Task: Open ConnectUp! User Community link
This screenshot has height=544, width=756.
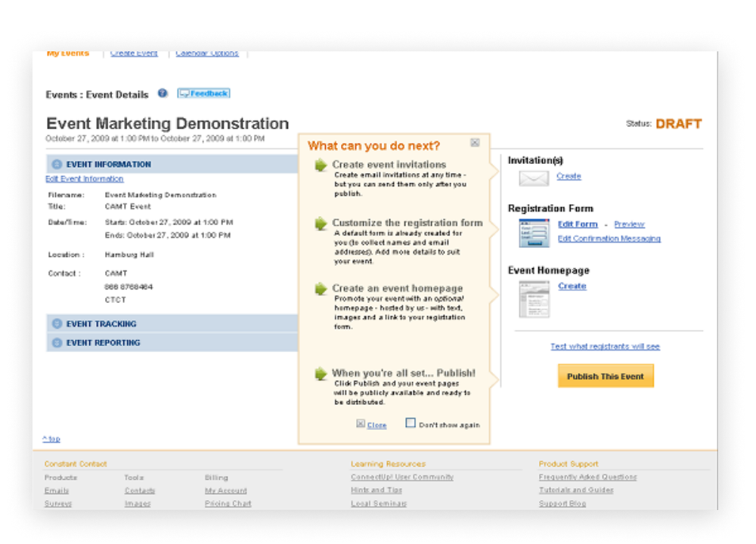Action: click(x=402, y=477)
